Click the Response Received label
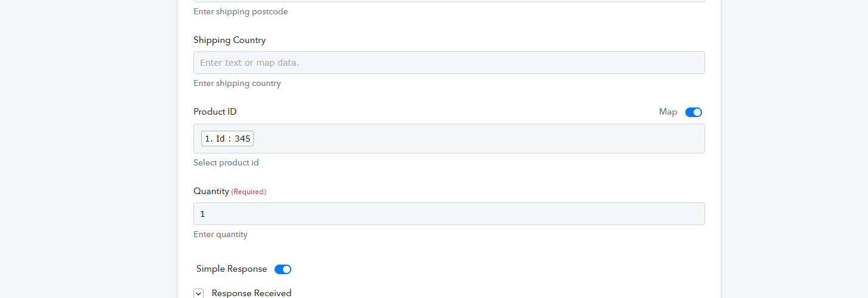 point(251,293)
